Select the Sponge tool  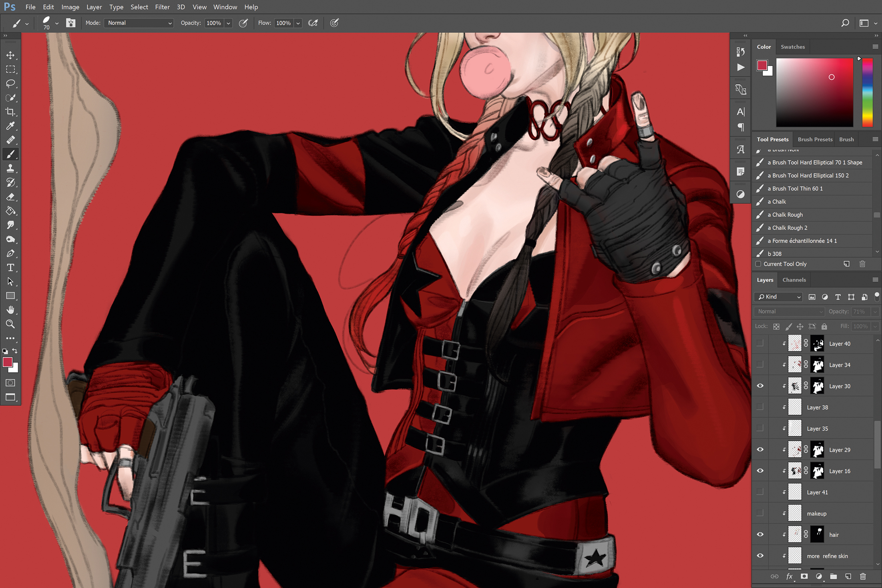[10, 239]
